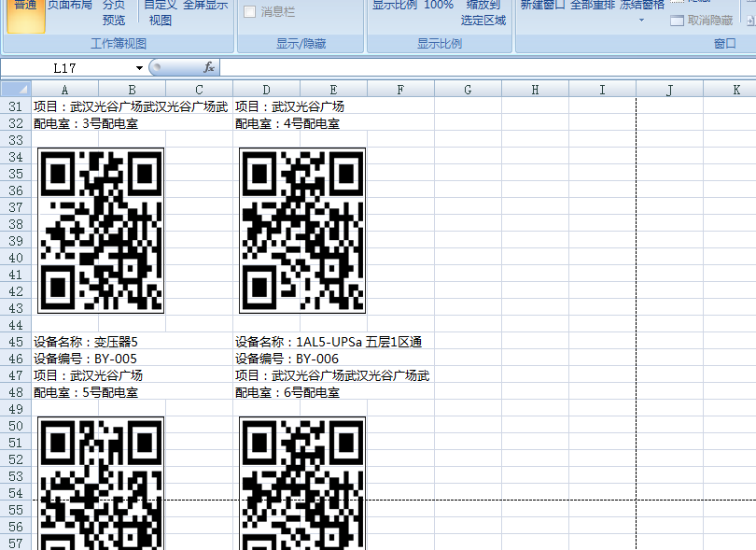Select column B header
Screen dimensions: 756x550
(x=133, y=90)
